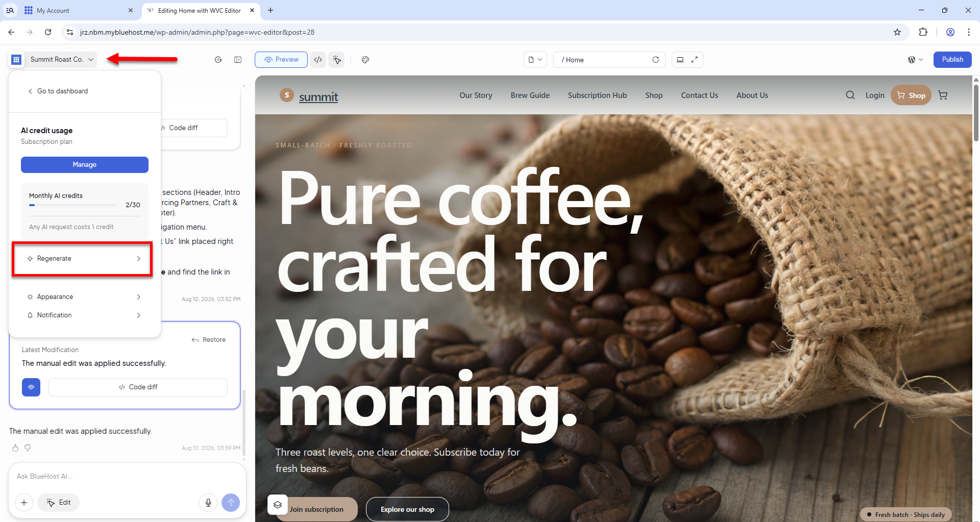
Task: Click Explore our shop button
Action: pos(407,509)
